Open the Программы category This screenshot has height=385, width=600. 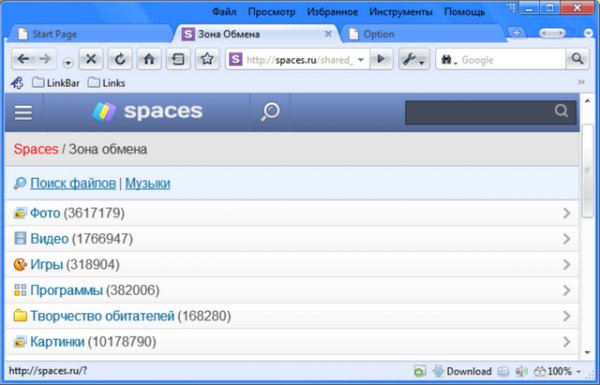tap(292, 290)
